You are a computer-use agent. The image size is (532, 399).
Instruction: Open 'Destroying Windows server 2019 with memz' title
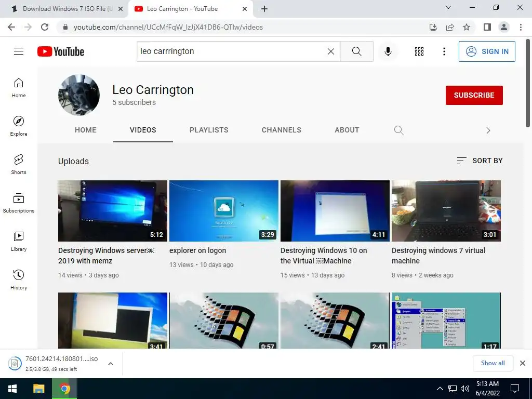106,256
